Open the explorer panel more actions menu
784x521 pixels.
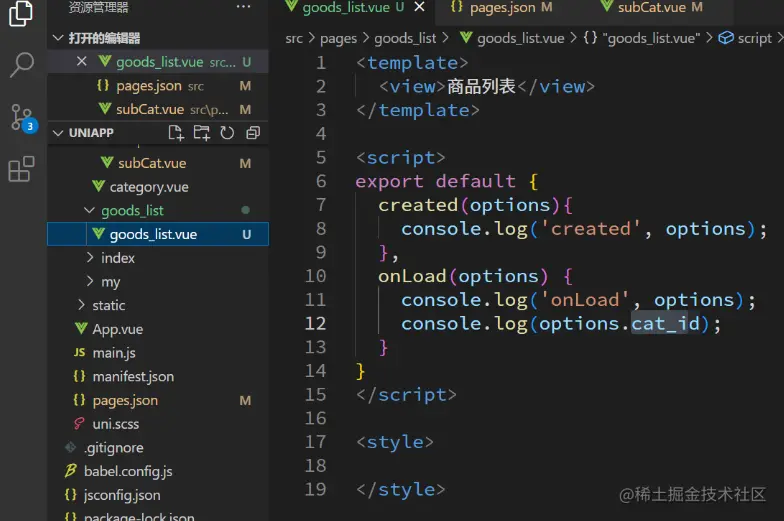tap(244, 7)
